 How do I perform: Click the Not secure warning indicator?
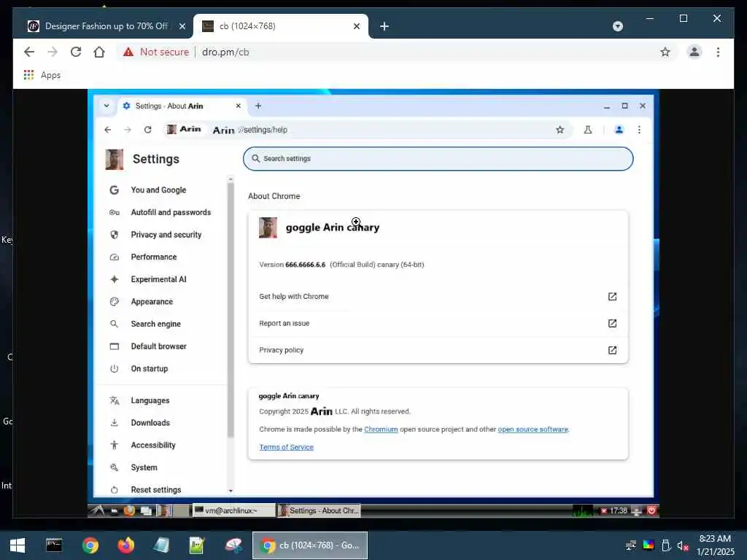pos(156,52)
